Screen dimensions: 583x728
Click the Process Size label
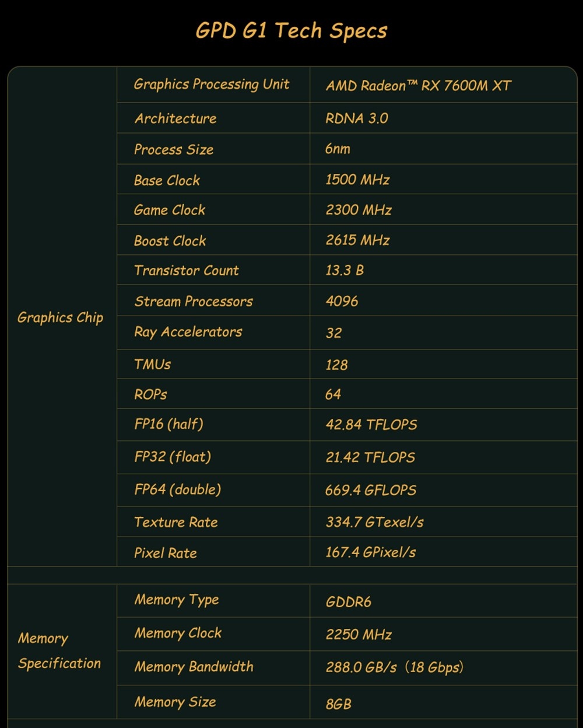point(174,149)
